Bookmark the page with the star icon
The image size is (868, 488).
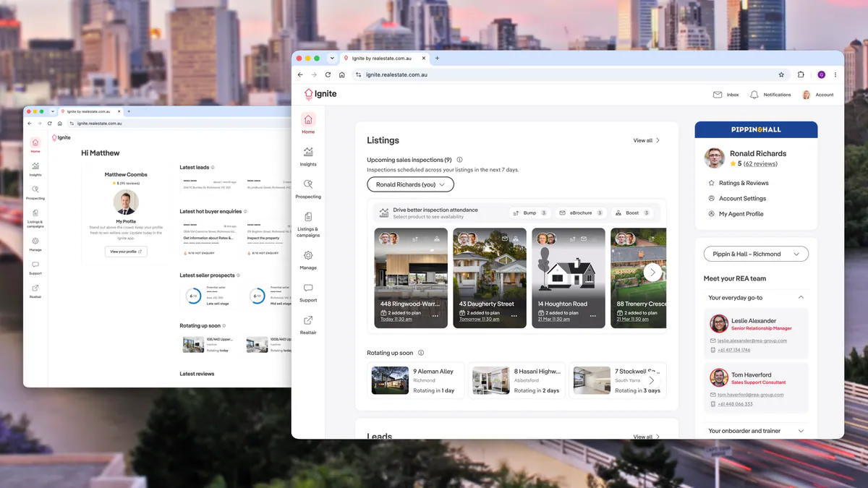781,74
